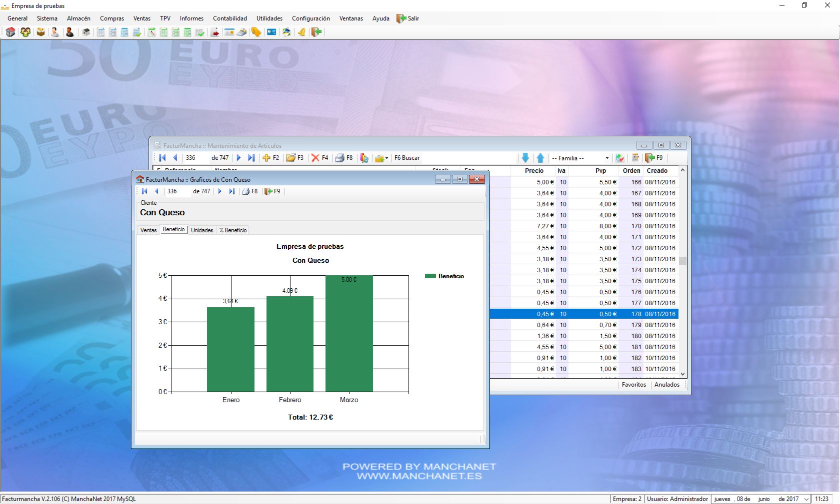Click the Favoritos button

633,385
